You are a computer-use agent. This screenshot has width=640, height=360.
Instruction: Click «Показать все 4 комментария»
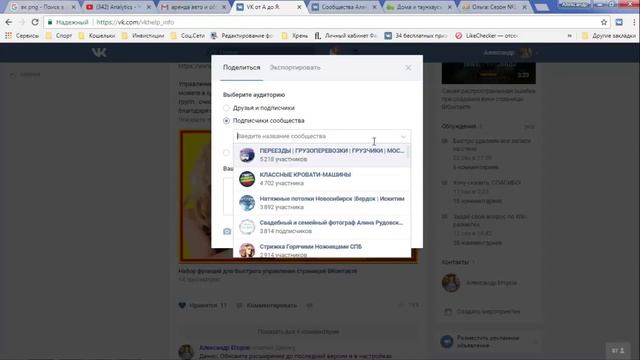[x=298, y=331]
